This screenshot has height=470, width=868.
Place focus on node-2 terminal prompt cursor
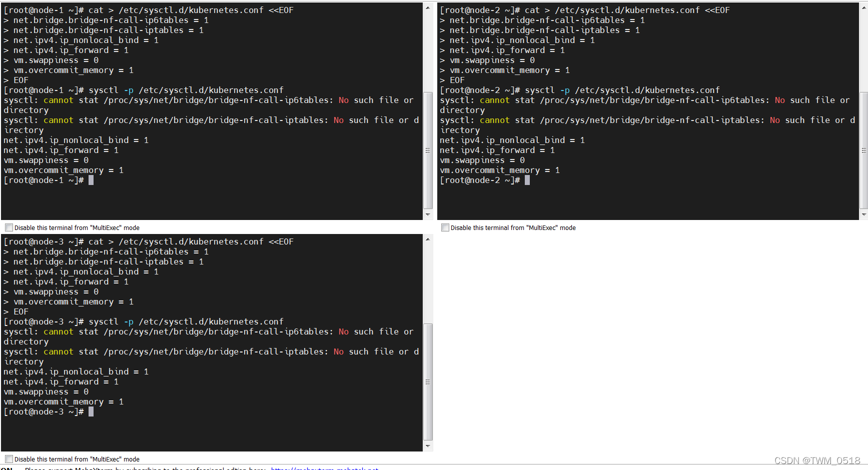tap(527, 180)
